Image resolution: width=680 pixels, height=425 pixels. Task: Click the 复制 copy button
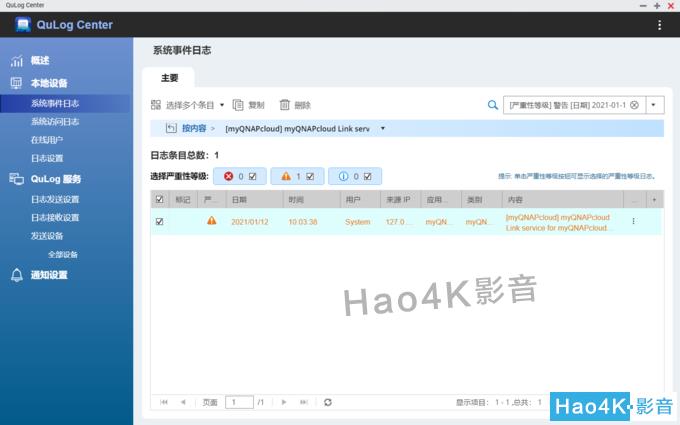[248, 105]
